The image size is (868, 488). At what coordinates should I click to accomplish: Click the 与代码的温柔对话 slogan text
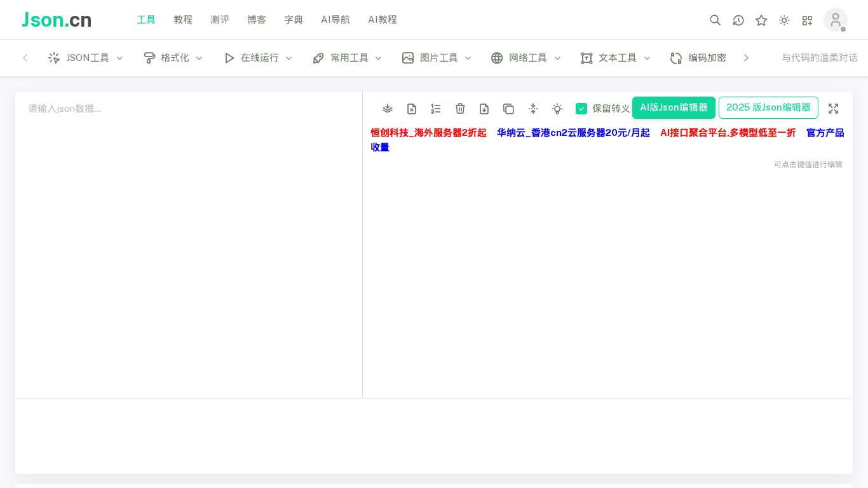pyautogui.click(x=820, y=58)
